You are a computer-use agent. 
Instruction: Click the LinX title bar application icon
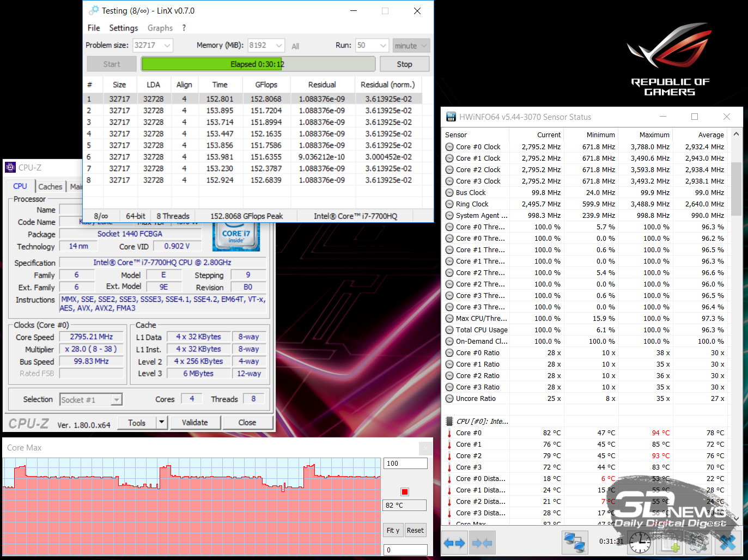tap(94, 10)
